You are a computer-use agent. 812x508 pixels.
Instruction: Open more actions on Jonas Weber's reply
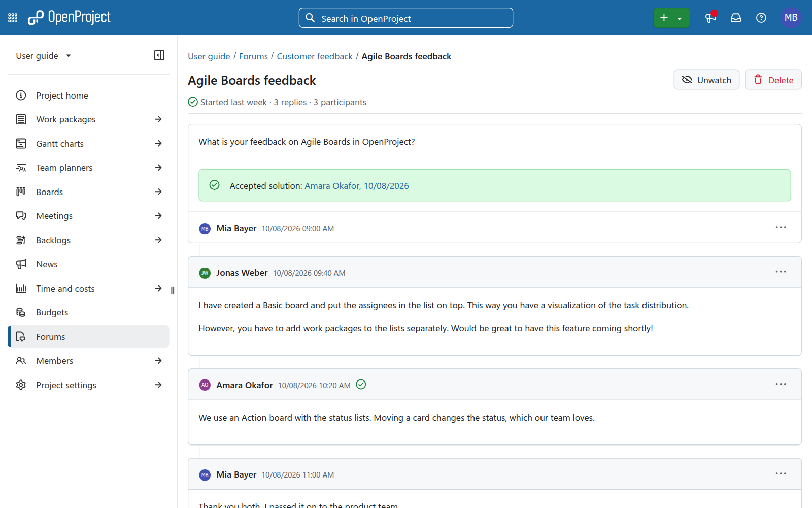coord(781,272)
